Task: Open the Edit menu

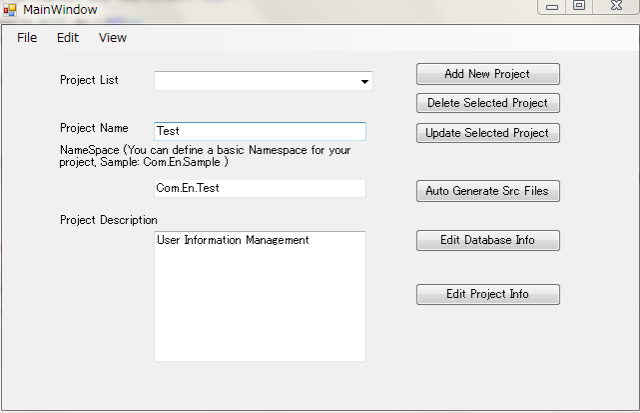Action: tap(68, 38)
